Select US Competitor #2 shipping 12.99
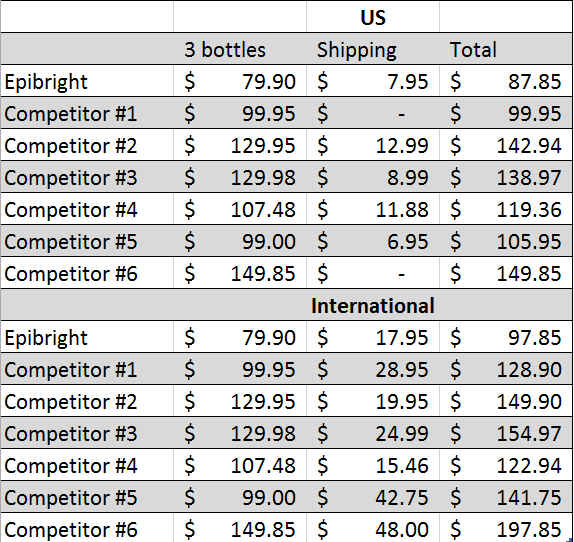 (373, 145)
